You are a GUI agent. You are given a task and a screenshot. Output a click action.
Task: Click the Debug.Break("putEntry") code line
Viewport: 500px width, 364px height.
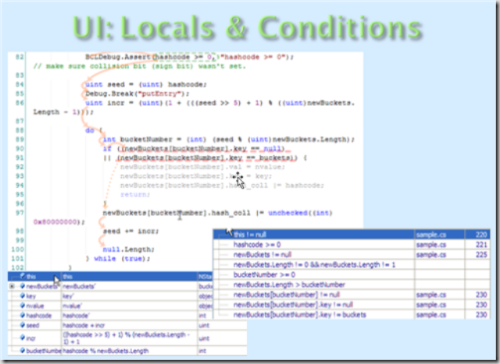coord(137,94)
